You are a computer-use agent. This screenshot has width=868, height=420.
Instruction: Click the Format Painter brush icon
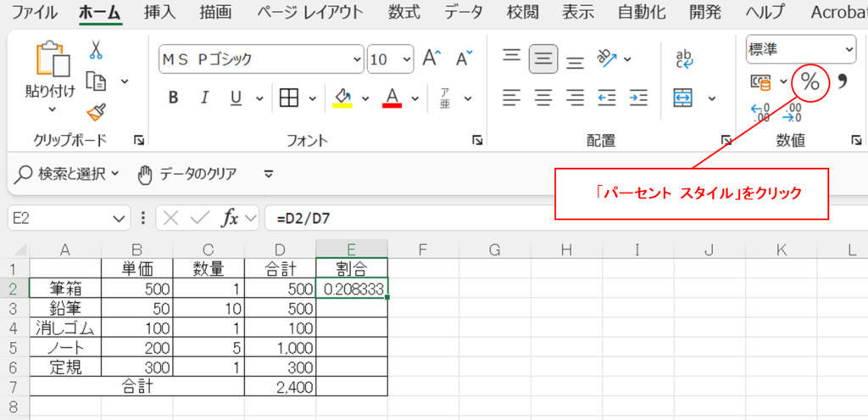click(96, 113)
